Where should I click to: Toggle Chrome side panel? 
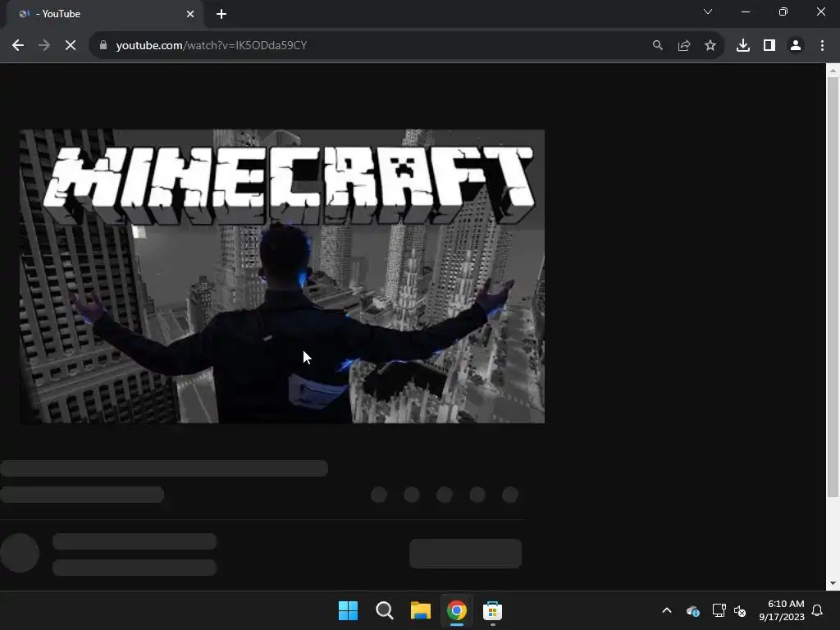coord(769,46)
